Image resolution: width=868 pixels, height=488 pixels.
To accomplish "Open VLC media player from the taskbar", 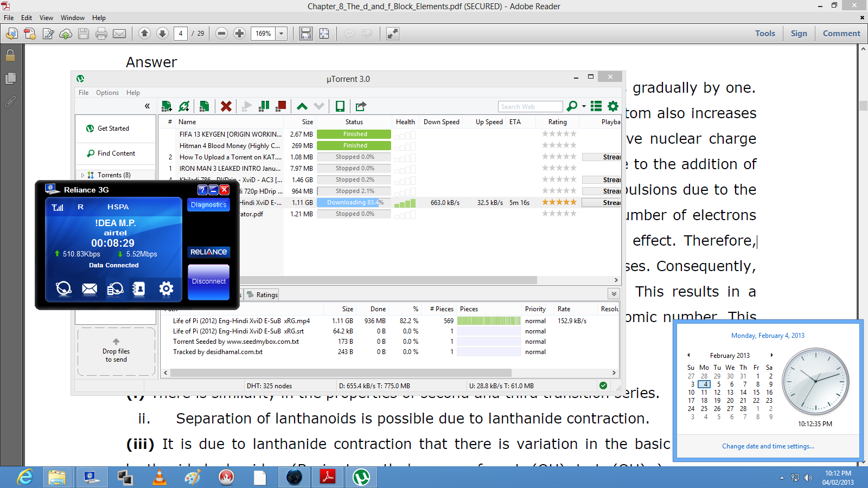I will (159, 477).
